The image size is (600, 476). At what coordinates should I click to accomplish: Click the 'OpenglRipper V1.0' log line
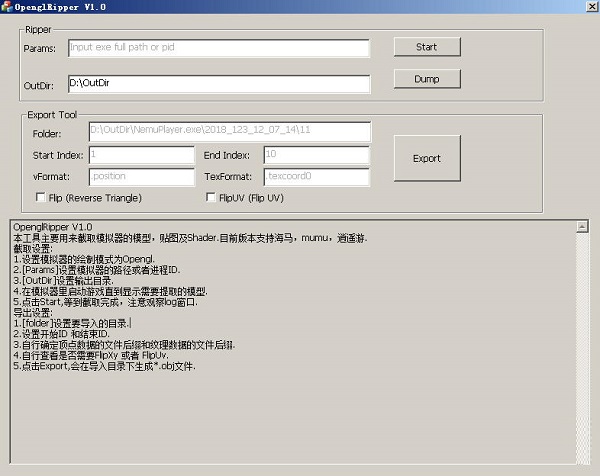53,227
